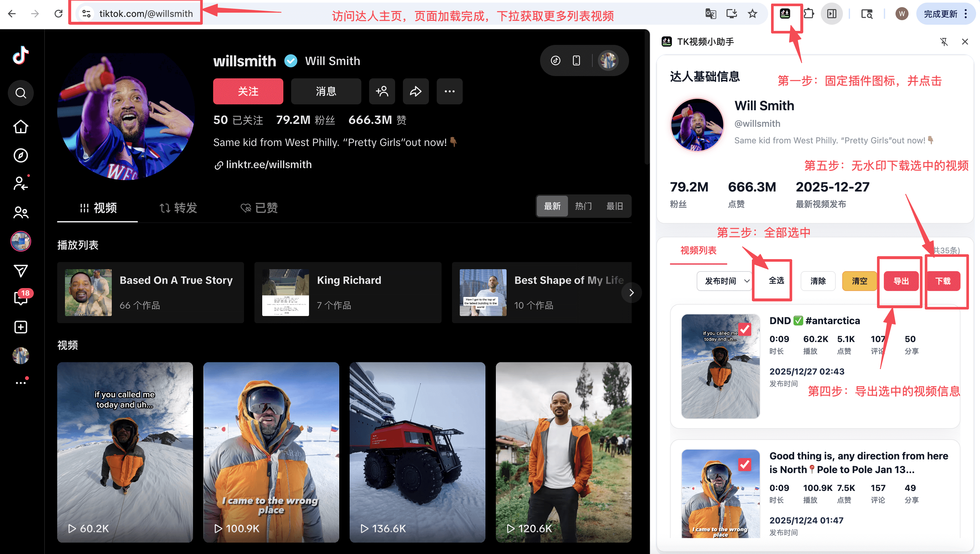Open the Based On A True Story playlist
Image resolution: width=980 pixels, height=554 pixels.
tap(150, 292)
